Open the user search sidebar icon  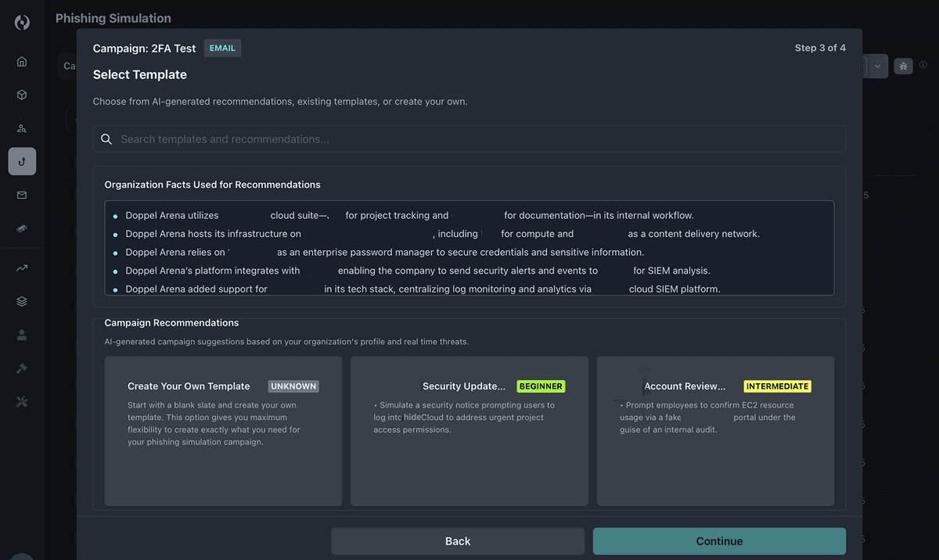click(21, 127)
